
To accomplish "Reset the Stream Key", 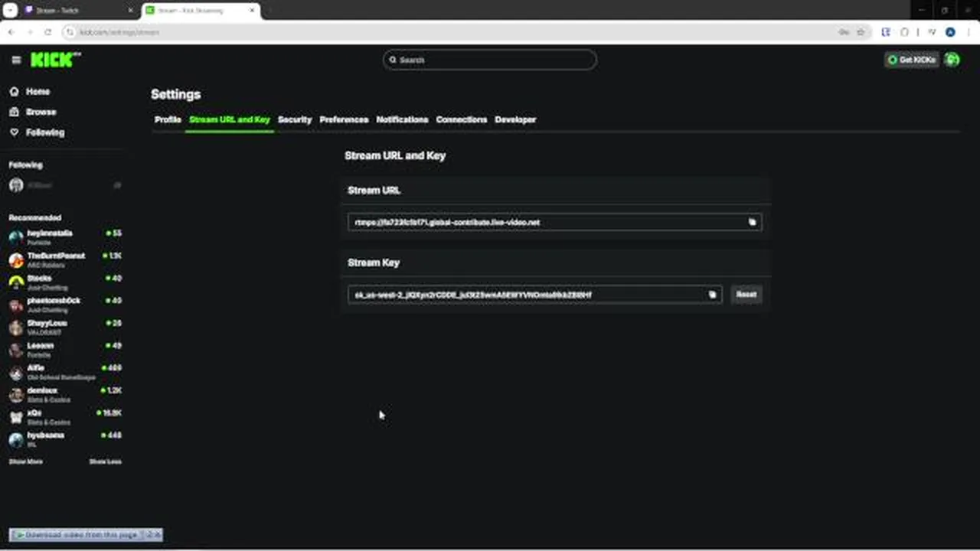I will coord(746,295).
